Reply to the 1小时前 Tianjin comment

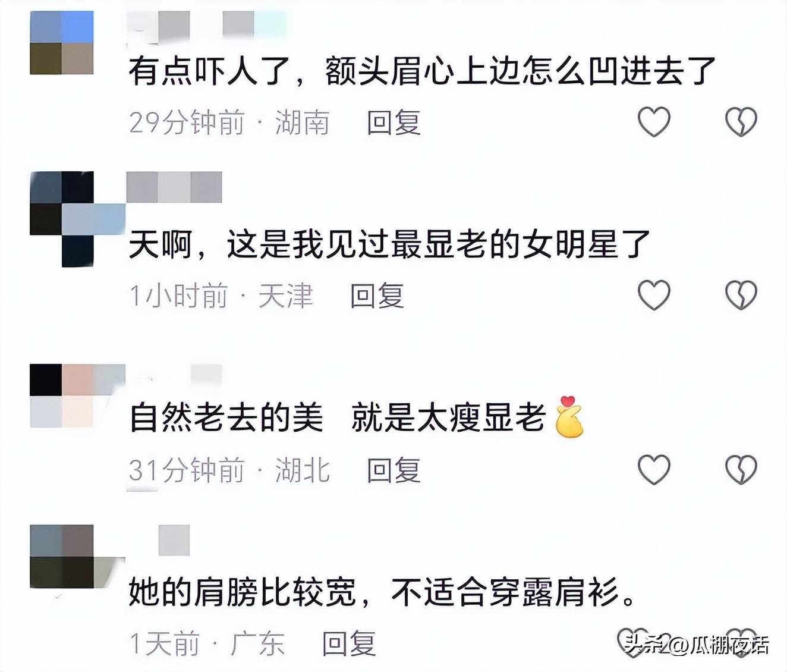377,296
